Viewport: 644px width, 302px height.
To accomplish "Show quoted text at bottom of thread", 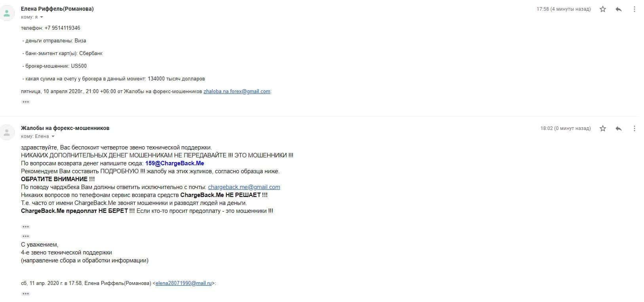I will 26,294.
